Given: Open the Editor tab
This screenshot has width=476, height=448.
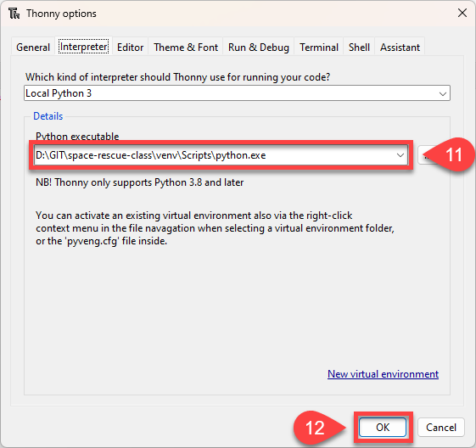Looking at the screenshot, I should click(130, 48).
